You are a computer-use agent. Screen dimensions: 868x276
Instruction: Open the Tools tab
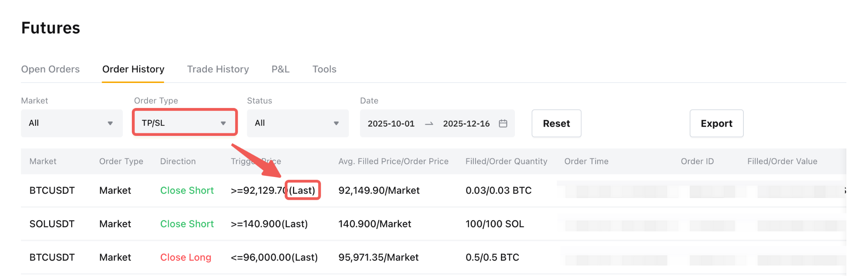coord(324,69)
